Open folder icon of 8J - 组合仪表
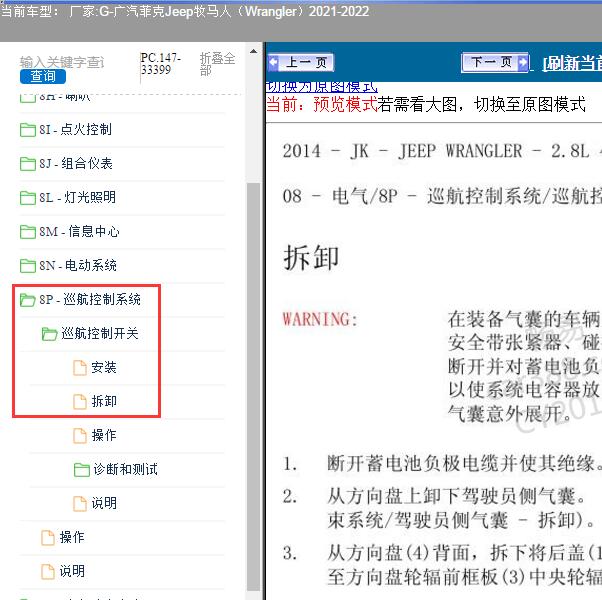 (28, 164)
